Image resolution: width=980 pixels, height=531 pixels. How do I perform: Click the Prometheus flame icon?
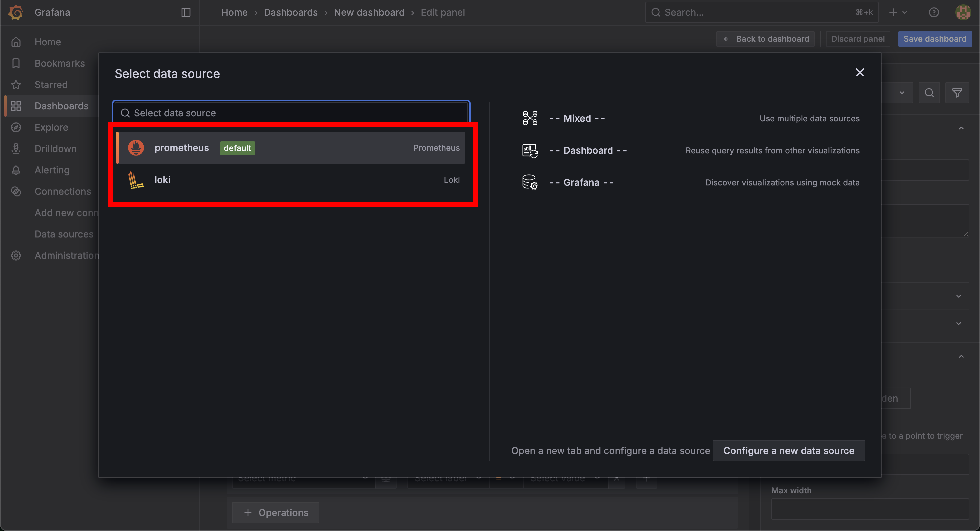[136, 148]
